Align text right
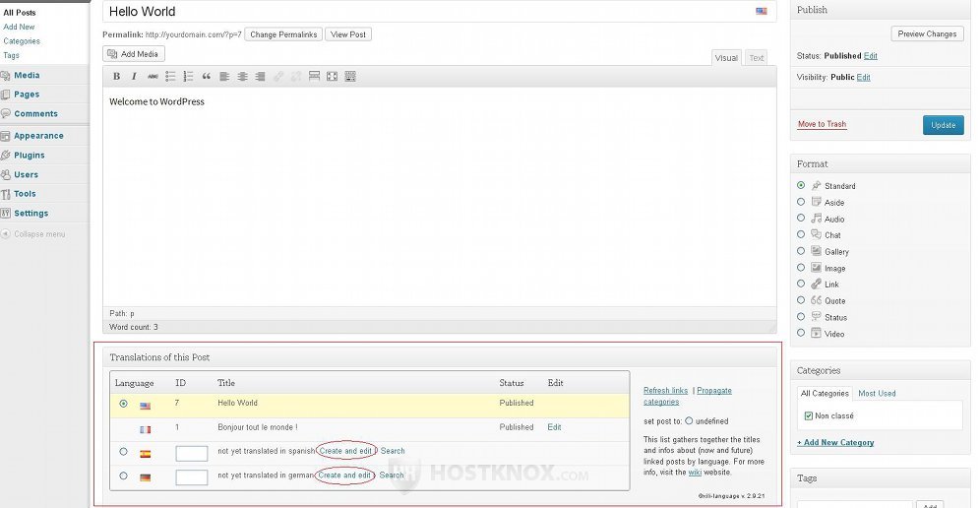 pyautogui.click(x=260, y=77)
